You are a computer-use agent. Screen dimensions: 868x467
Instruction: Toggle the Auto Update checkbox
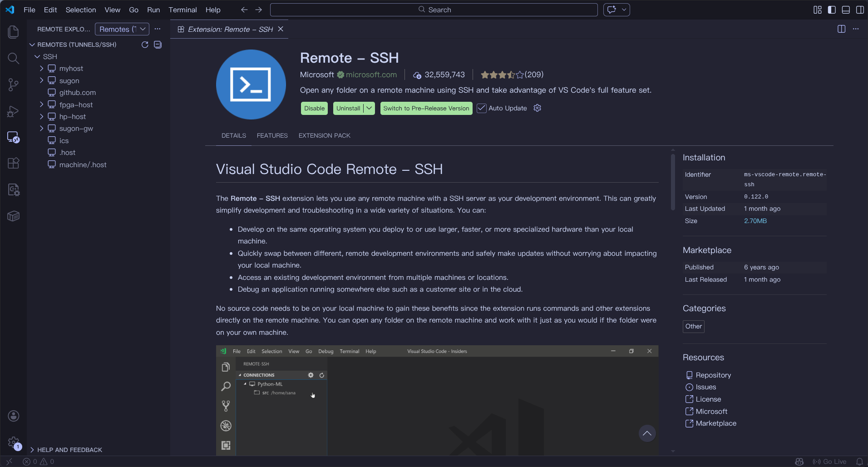pyautogui.click(x=482, y=108)
